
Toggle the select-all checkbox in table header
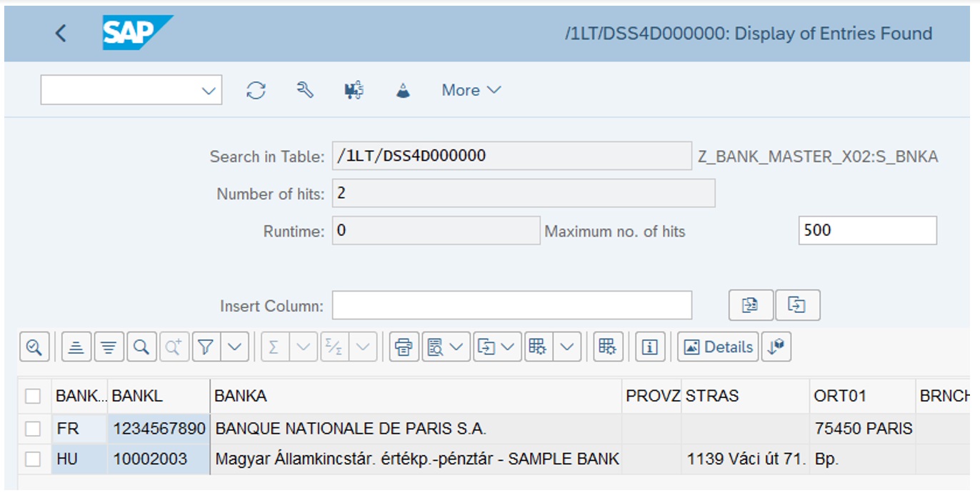(33, 396)
